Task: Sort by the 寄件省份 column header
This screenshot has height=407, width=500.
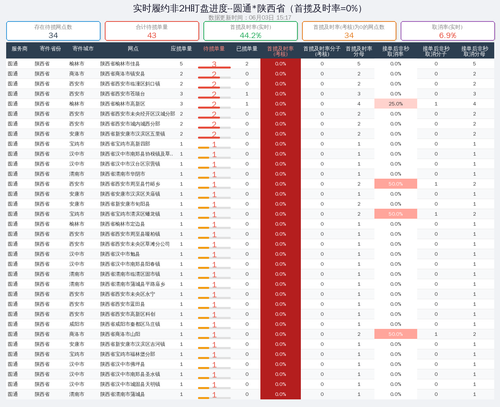Action: [x=50, y=49]
